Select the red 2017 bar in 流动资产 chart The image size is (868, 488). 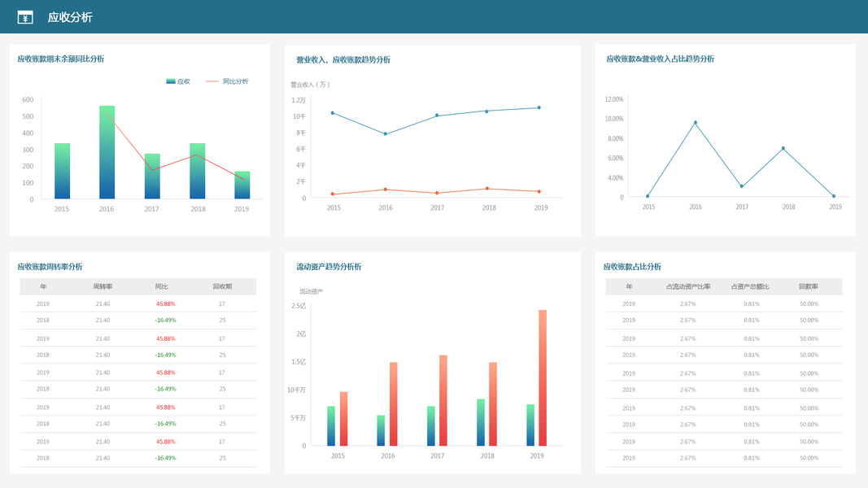(x=443, y=401)
